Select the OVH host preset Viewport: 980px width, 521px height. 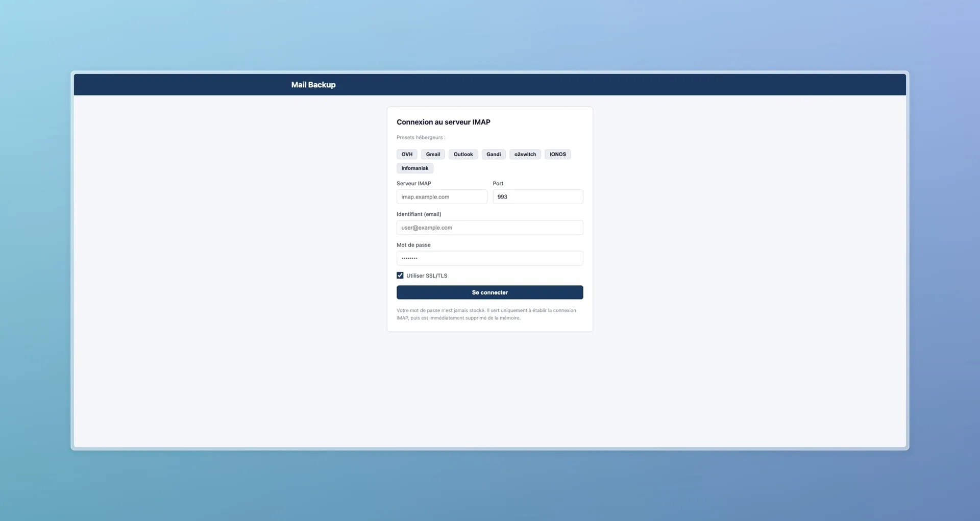point(407,154)
